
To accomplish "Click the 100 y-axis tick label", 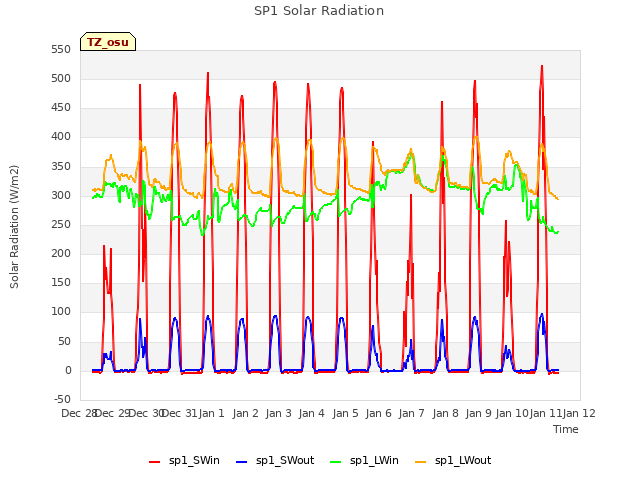I will (61, 311).
